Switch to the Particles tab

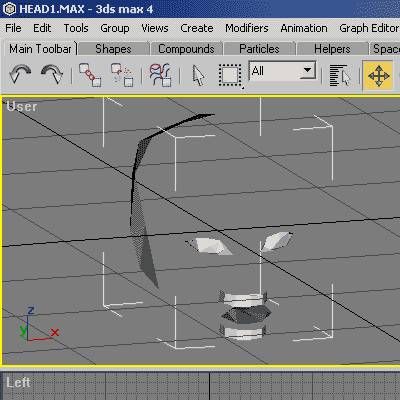(259, 49)
